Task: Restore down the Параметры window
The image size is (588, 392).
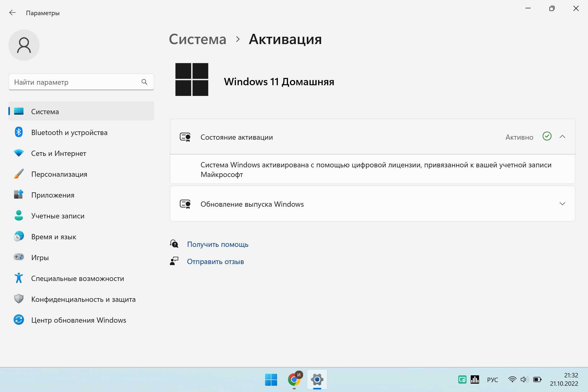Action: [x=552, y=9]
